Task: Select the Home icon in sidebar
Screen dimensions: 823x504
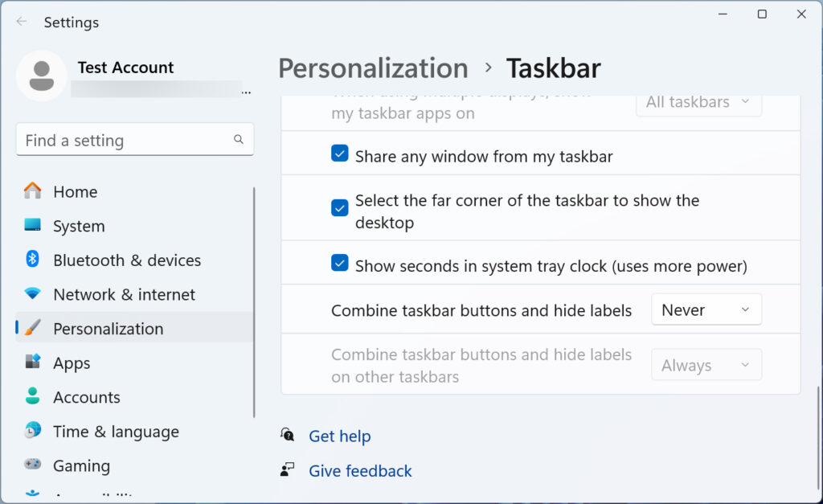Action: (x=31, y=191)
